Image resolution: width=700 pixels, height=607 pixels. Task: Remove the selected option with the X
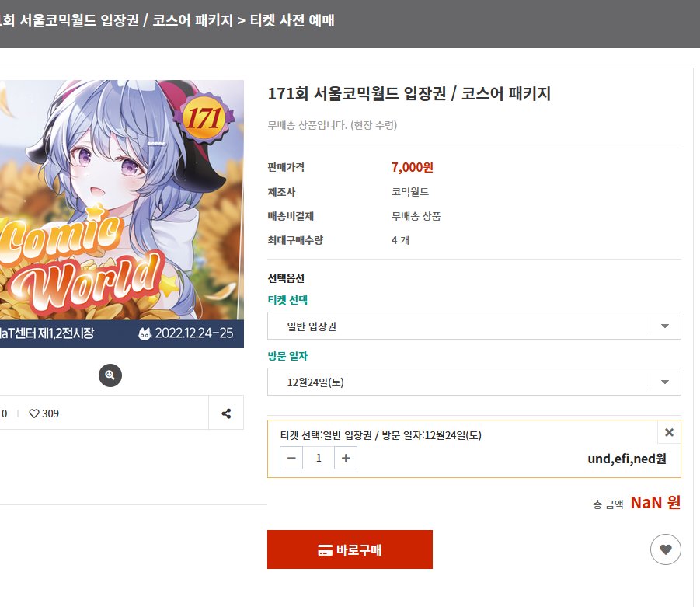[x=669, y=433]
